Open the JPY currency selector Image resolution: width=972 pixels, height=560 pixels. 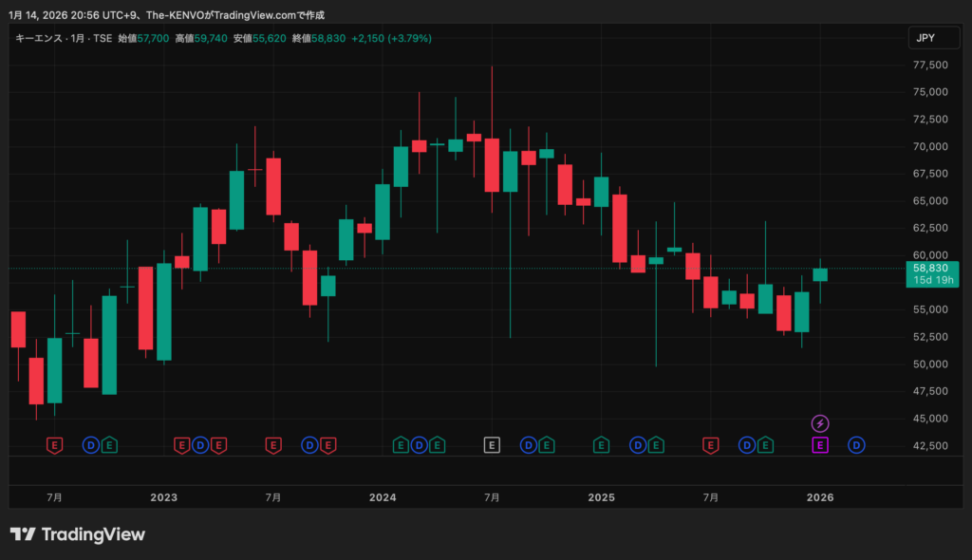pos(926,38)
